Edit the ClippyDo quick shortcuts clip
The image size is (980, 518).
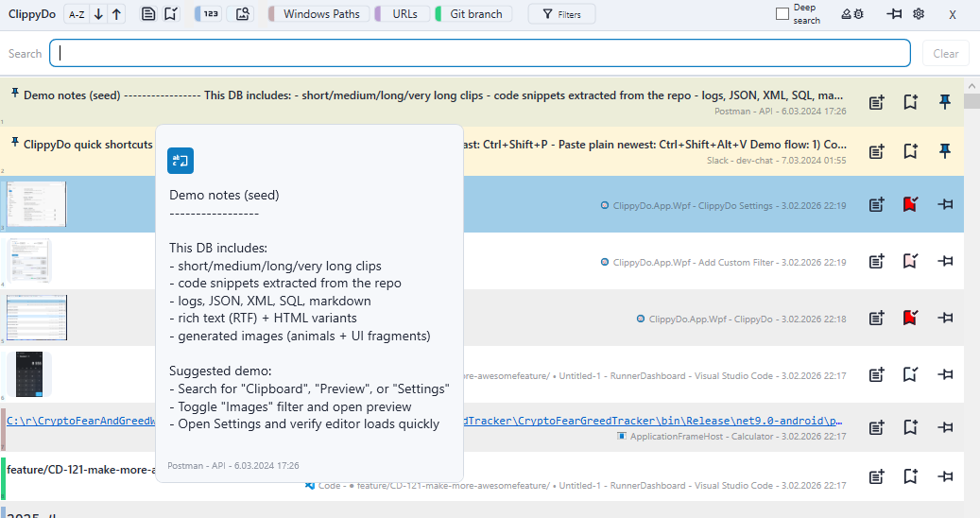(x=877, y=151)
